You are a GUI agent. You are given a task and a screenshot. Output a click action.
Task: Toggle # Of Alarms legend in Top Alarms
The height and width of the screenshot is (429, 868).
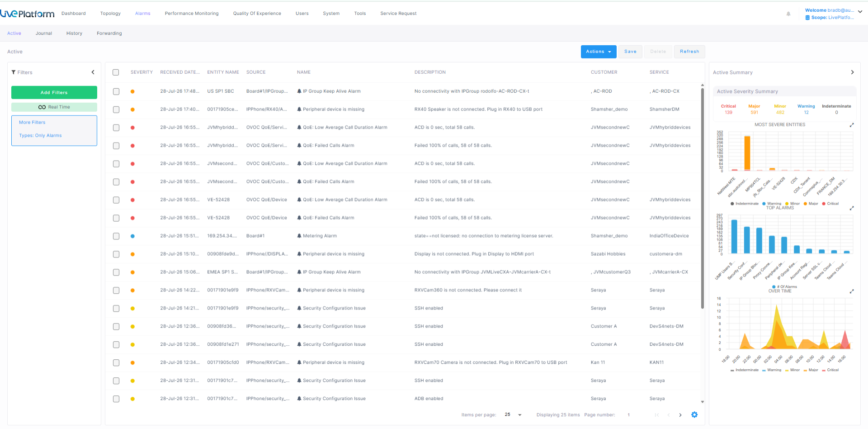click(x=785, y=287)
